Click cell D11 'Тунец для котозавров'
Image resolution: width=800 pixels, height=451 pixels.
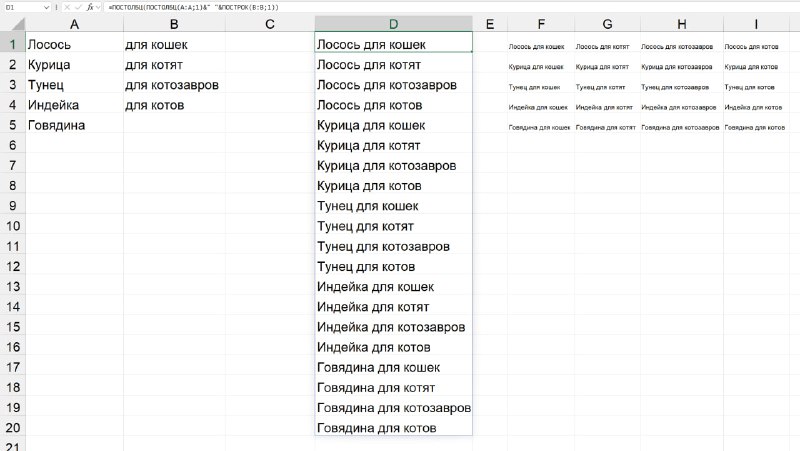[x=393, y=246]
